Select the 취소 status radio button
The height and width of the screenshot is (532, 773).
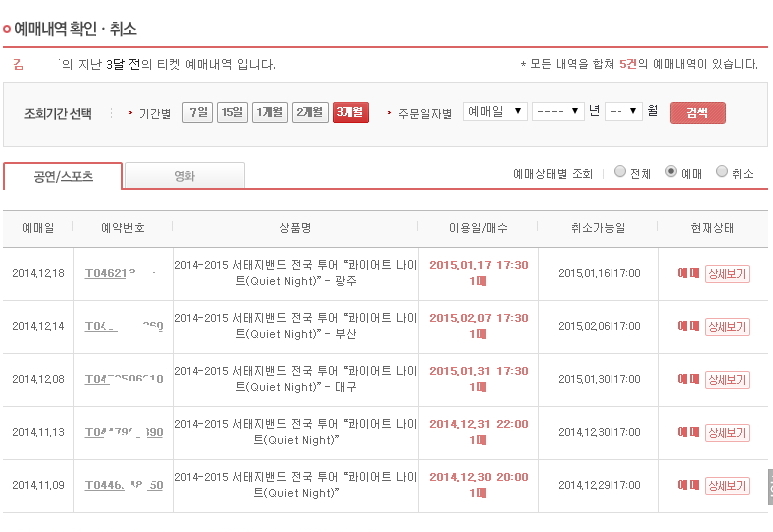click(722, 172)
